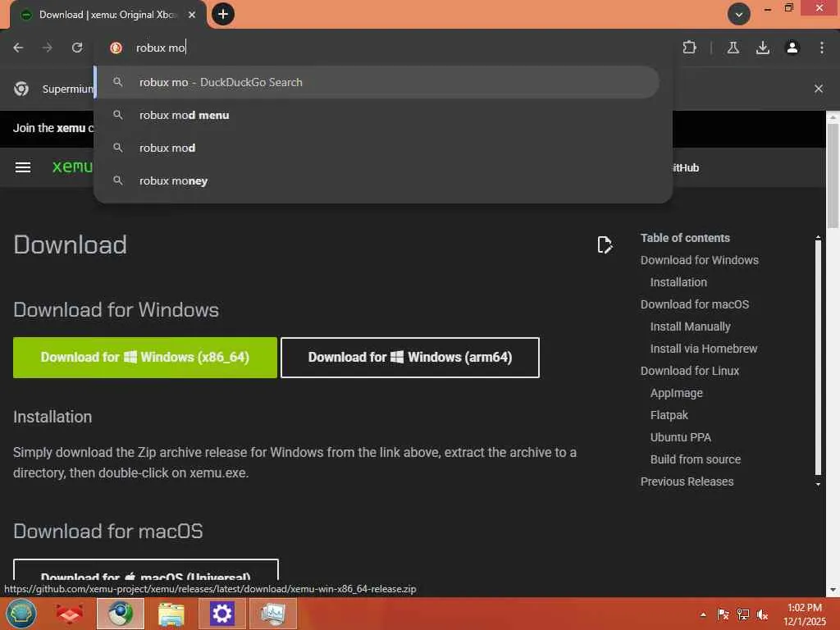Switch to the Download xemu browser tab
This screenshot has width=840, height=630.
click(x=107, y=15)
